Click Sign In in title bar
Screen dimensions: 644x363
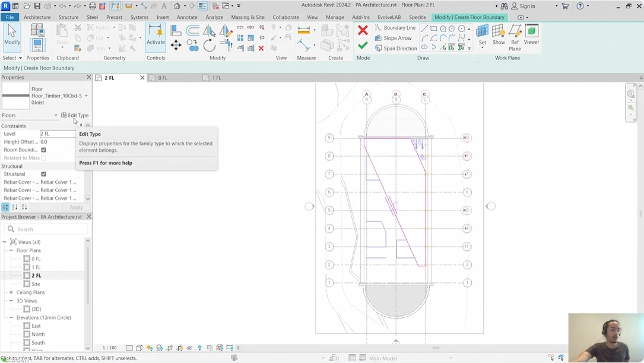pos(523,6)
